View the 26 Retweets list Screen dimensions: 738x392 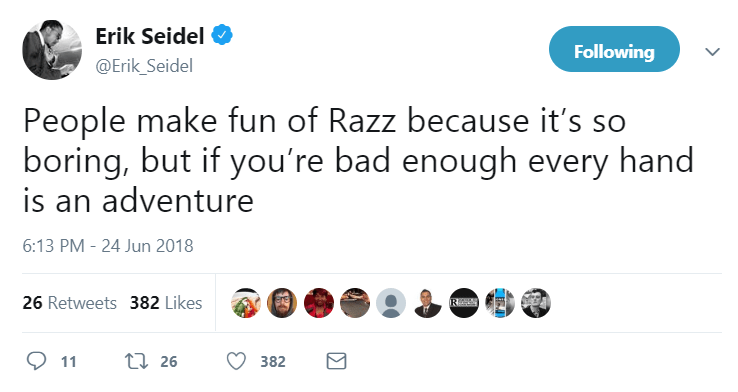pyautogui.click(x=70, y=303)
